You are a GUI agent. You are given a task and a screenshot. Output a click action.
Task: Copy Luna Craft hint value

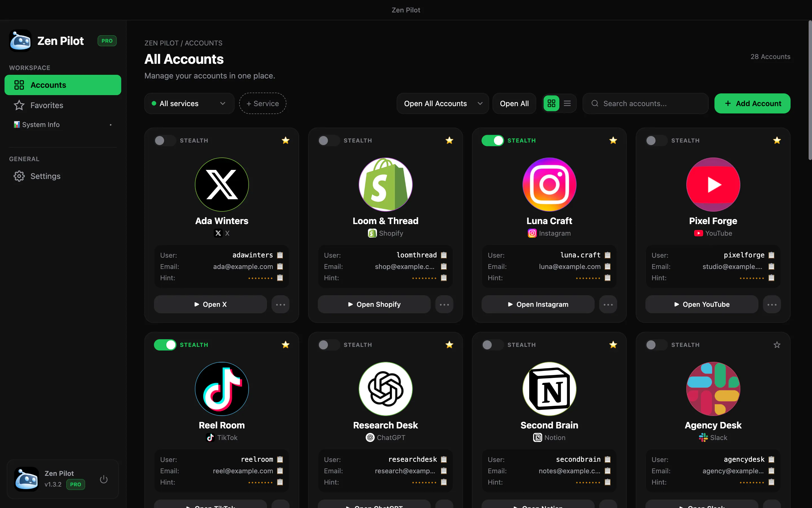click(x=607, y=278)
